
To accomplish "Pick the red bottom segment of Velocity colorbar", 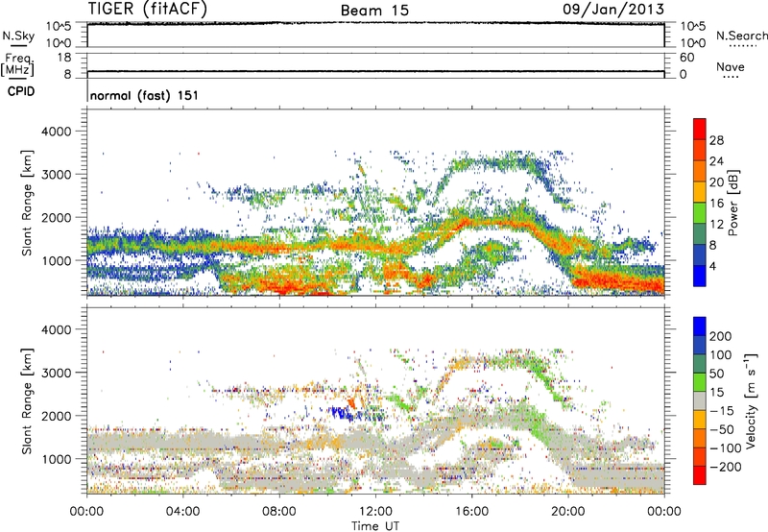I will pos(700,475).
